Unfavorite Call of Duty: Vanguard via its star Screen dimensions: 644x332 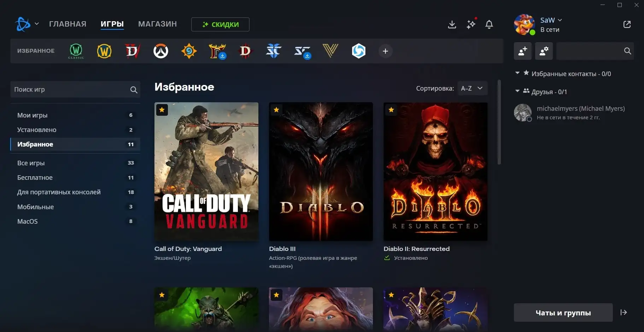click(x=162, y=110)
